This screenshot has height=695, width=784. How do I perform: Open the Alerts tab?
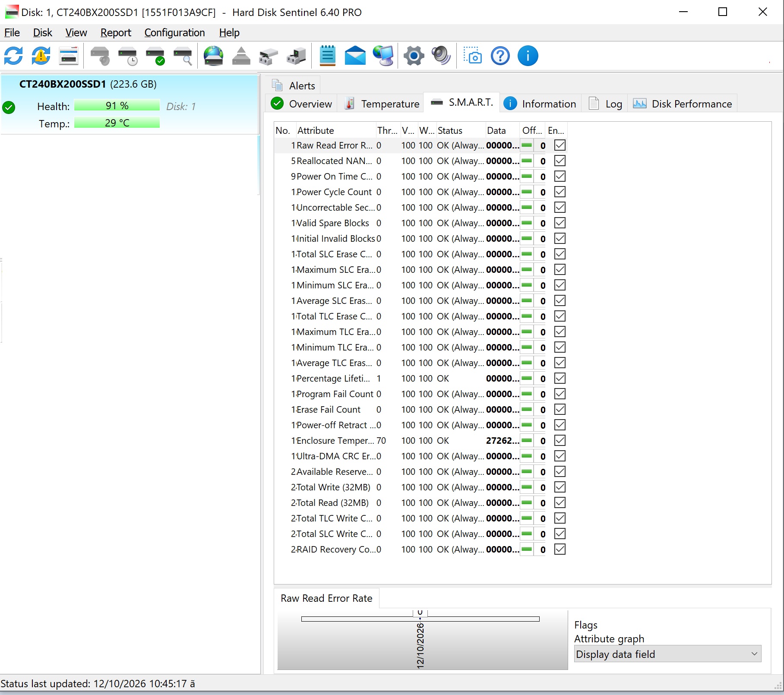click(x=293, y=85)
